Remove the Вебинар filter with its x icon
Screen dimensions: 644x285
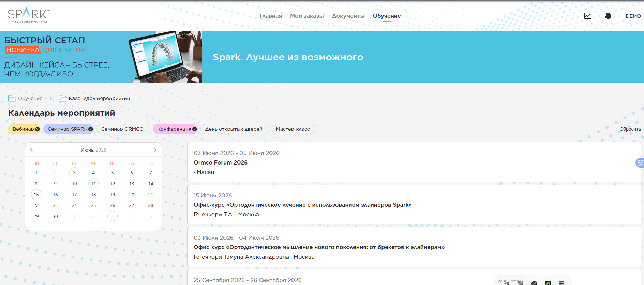click(37, 129)
